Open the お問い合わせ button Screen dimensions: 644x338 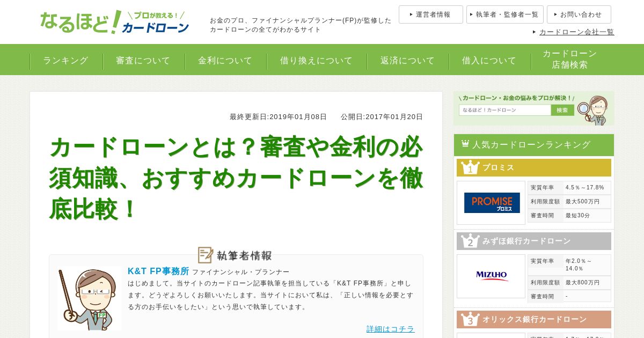(x=579, y=14)
